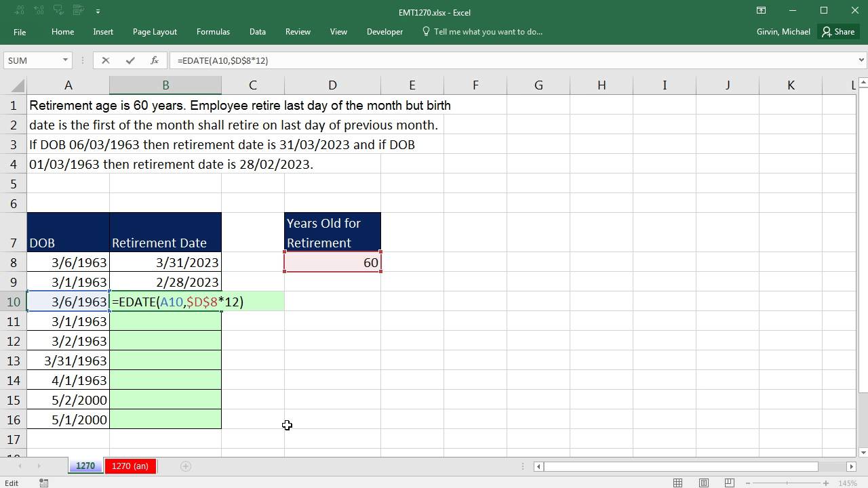Click cell B9 showing 2/28/2023

pos(165,282)
